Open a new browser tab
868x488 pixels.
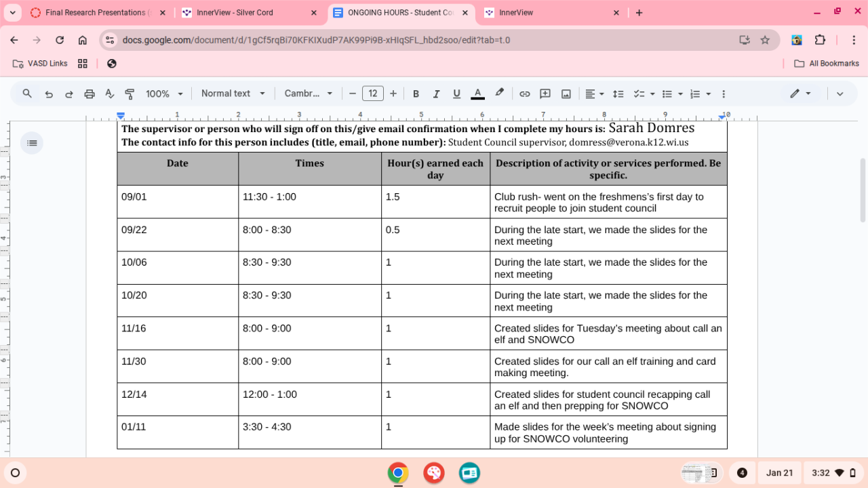639,12
